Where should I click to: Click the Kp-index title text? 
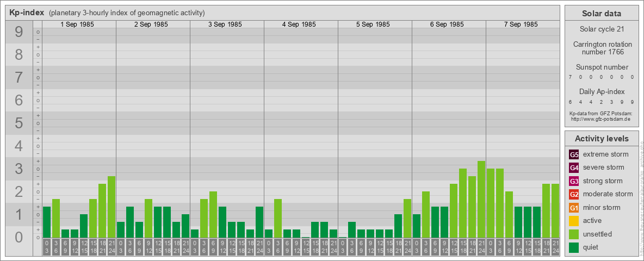coord(27,13)
